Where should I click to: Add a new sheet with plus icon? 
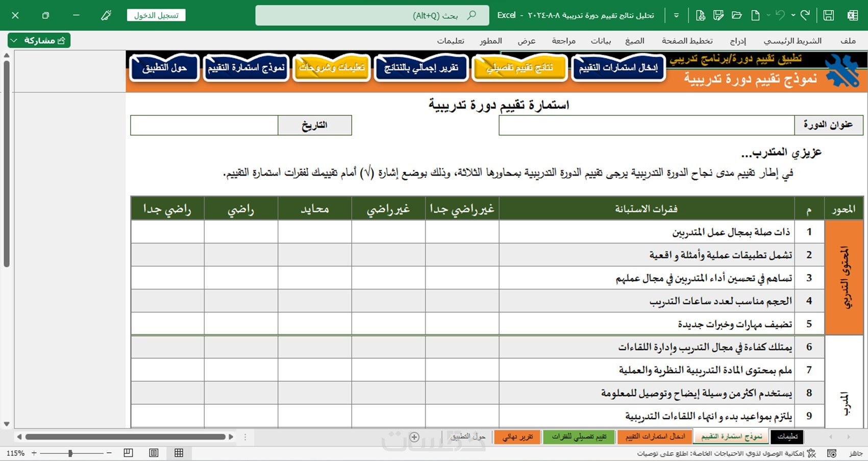coord(414,437)
